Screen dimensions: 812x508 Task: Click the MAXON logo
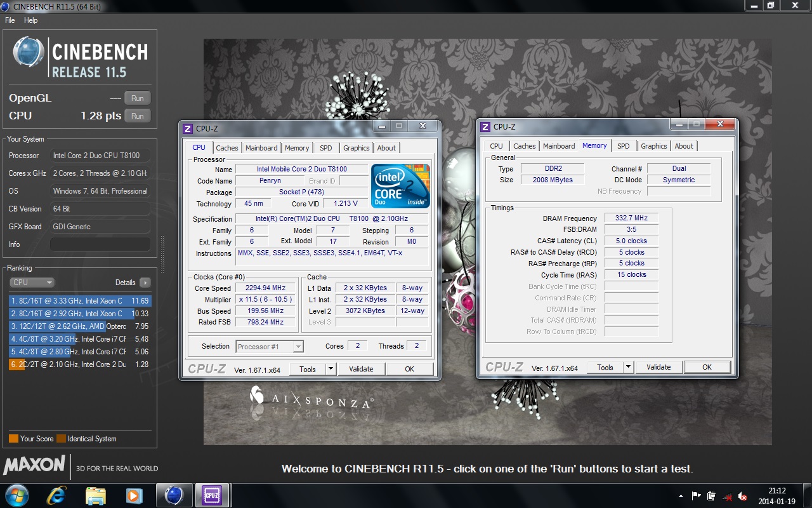coord(34,465)
